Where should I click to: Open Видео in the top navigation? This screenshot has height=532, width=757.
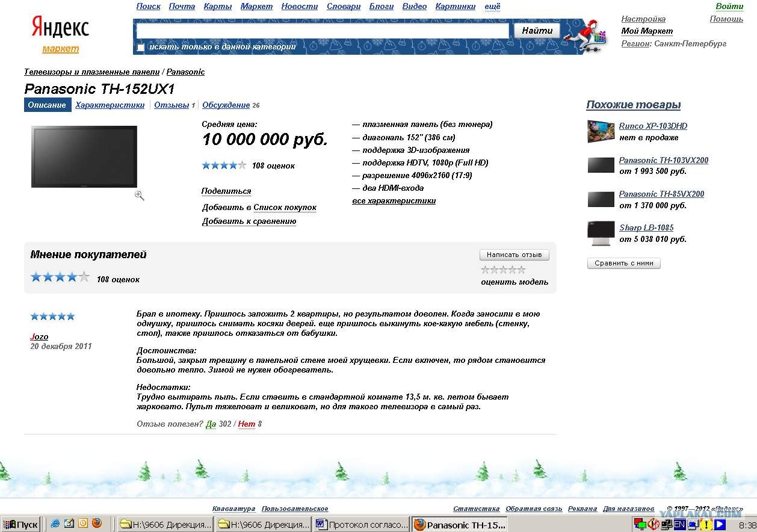point(415,6)
